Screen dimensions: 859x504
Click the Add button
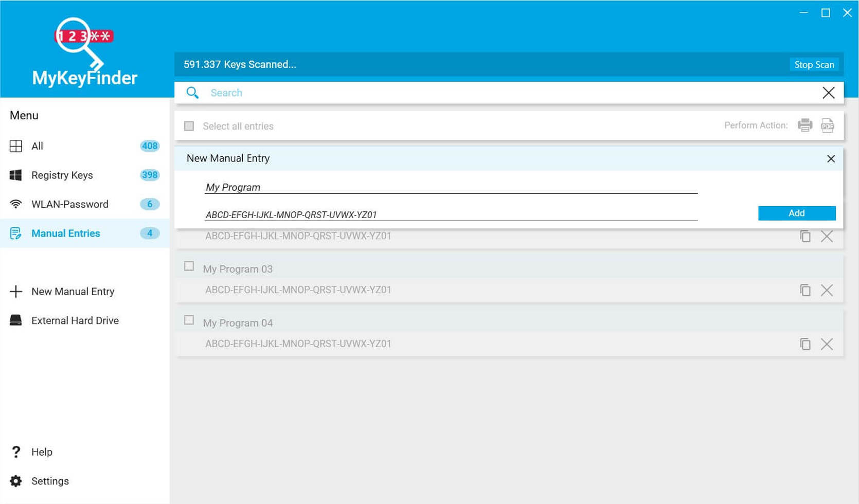(796, 212)
